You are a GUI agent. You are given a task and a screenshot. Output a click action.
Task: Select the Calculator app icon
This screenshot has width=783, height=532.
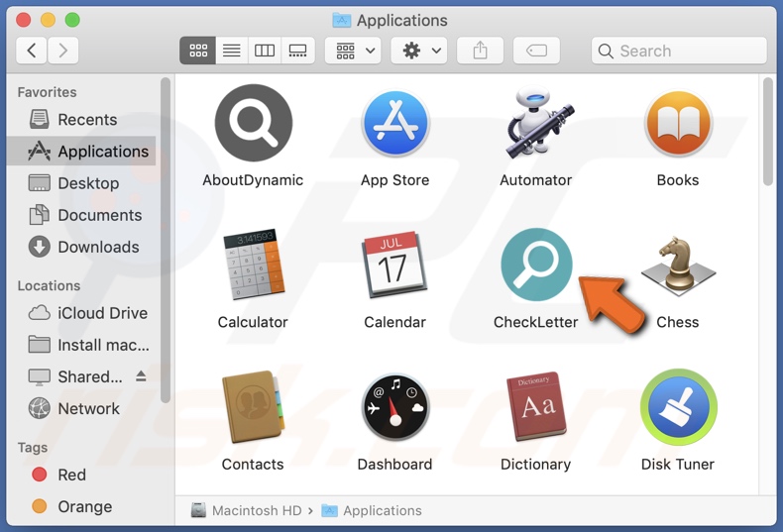tap(253, 265)
